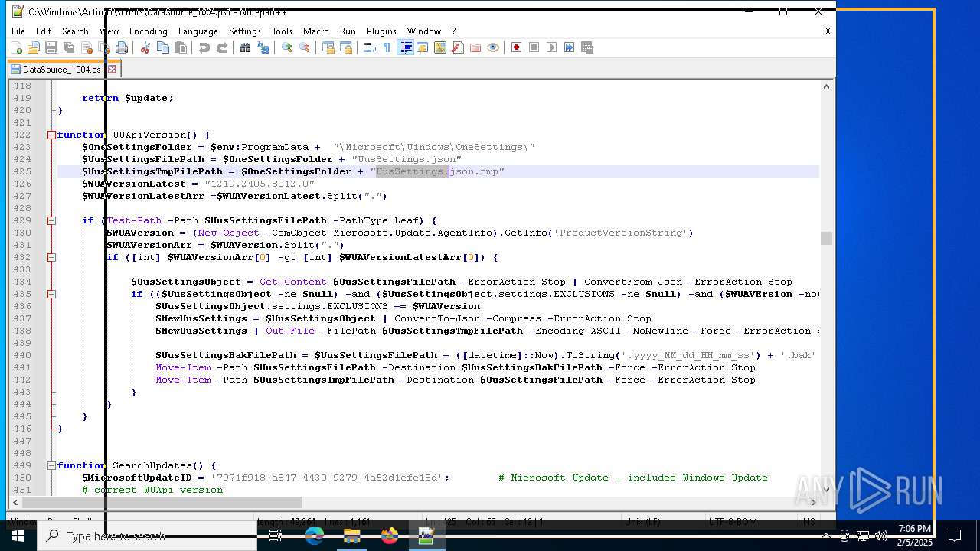This screenshot has width=980, height=551.
Task: Click the vertical scrollbar thumb
Action: 826,239
